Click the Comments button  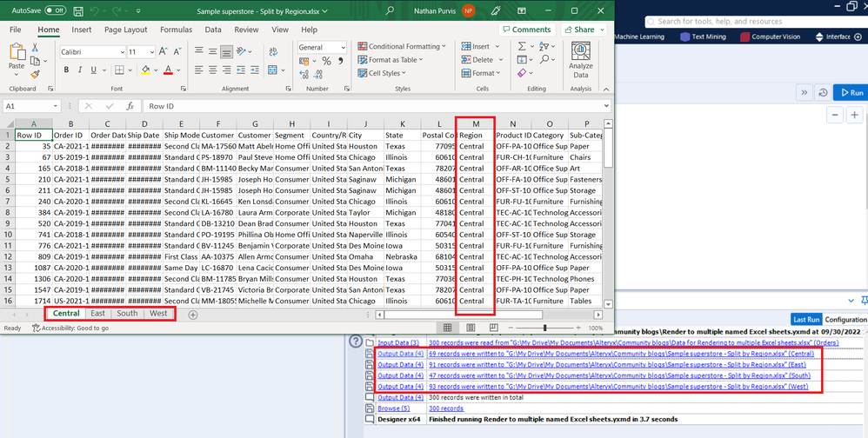[527, 30]
